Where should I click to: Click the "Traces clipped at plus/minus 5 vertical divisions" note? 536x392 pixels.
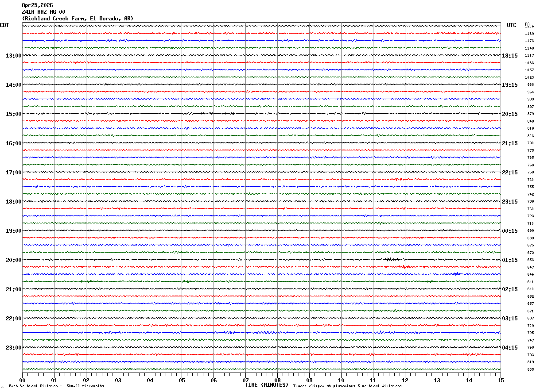[347, 386]
